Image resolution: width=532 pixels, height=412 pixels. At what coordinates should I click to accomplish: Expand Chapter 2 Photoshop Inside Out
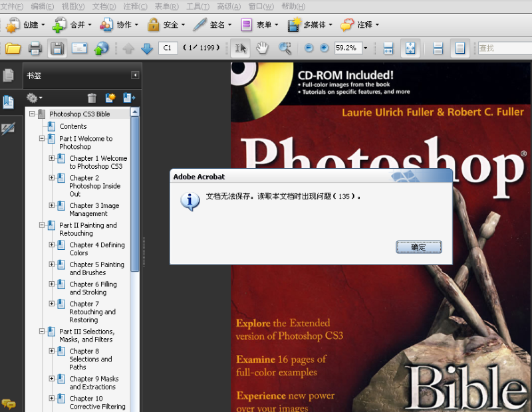click(x=52, y=177)
